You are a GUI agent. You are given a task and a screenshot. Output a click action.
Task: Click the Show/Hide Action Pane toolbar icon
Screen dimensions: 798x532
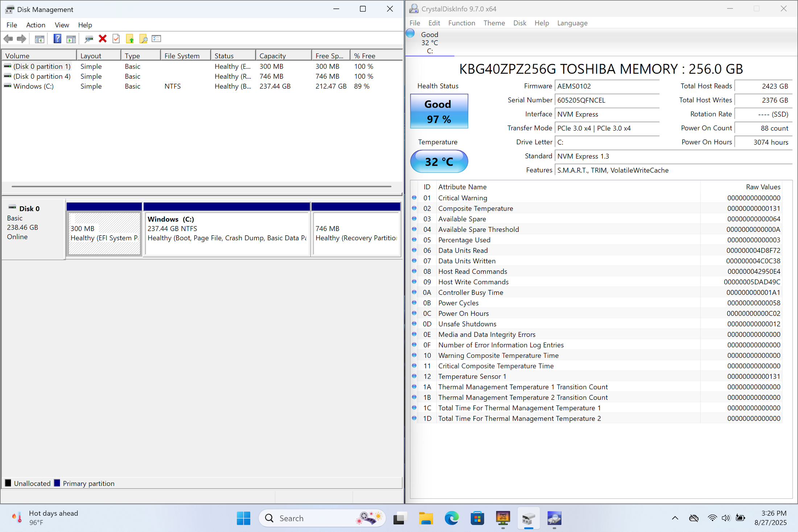point(71,39)
